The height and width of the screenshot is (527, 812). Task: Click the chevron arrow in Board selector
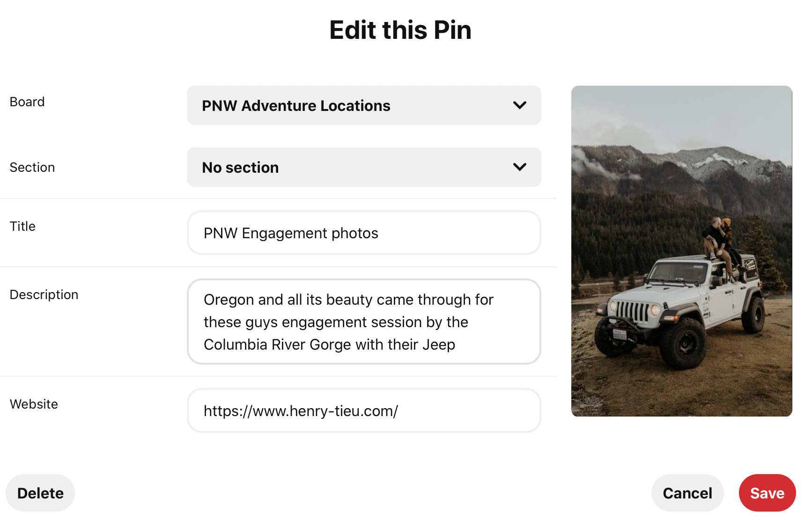pos(520,105)
